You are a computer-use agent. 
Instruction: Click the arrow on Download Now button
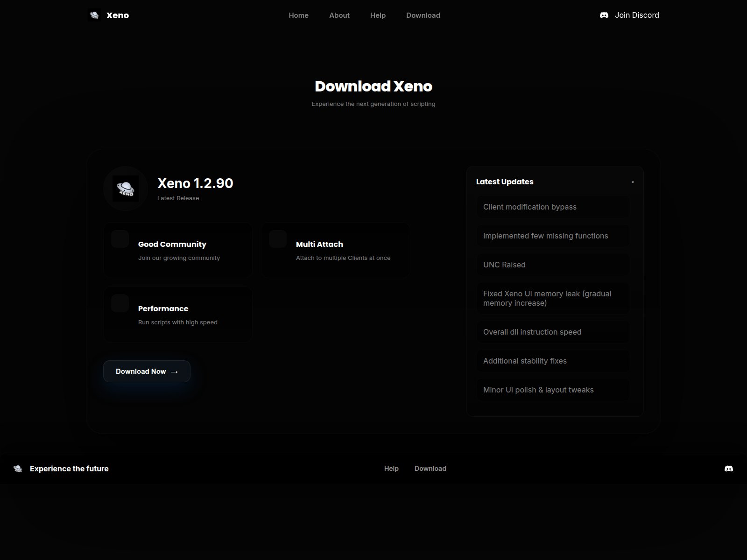(175, 372)
